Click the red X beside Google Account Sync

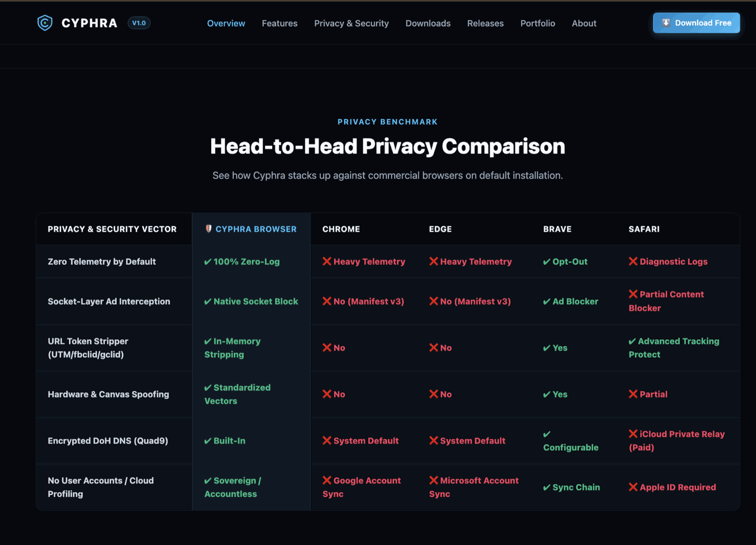327,480
